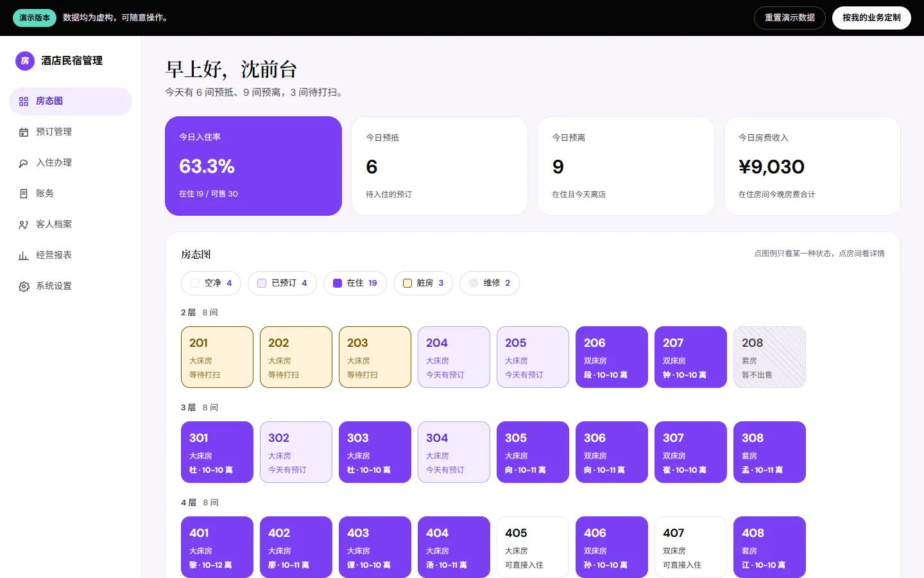This screenshot has width=924, height=578.
Task: Open 系统设置 from the sidebar
Action: (71, 286)
